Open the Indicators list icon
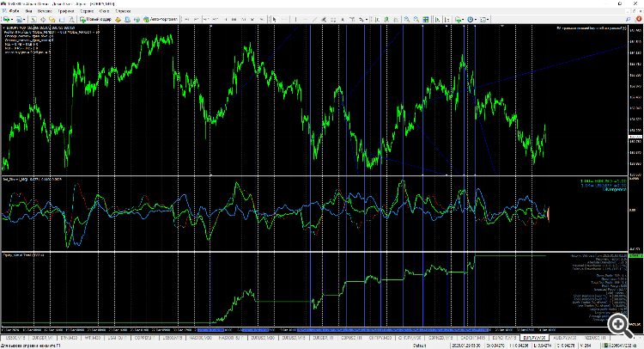The image size is (644, 349). 458,19
